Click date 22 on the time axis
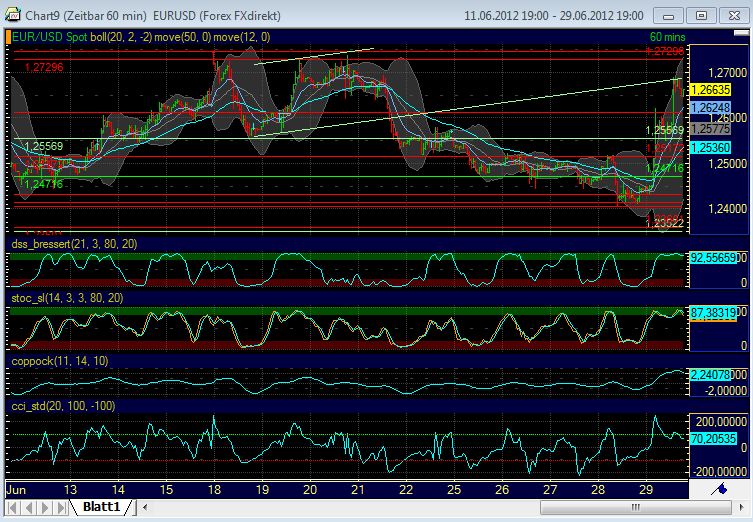 (x=406, y=490)
